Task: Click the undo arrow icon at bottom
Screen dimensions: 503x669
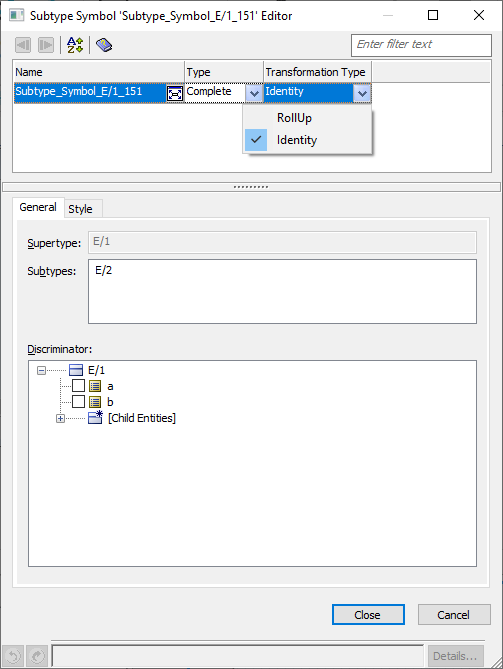Action: pyautogui.click(x=13, y=655)
